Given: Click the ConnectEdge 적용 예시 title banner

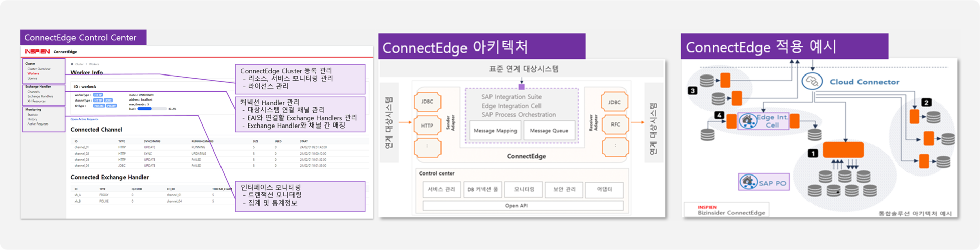Looking at the screenshot, I should click(x=785, y=46).
